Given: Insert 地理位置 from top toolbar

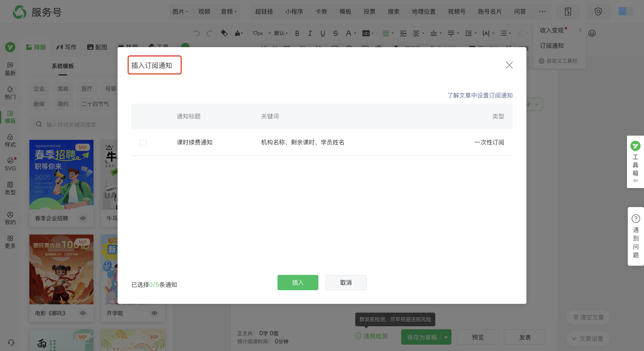Looking at the screenshot, I should 424,12.
